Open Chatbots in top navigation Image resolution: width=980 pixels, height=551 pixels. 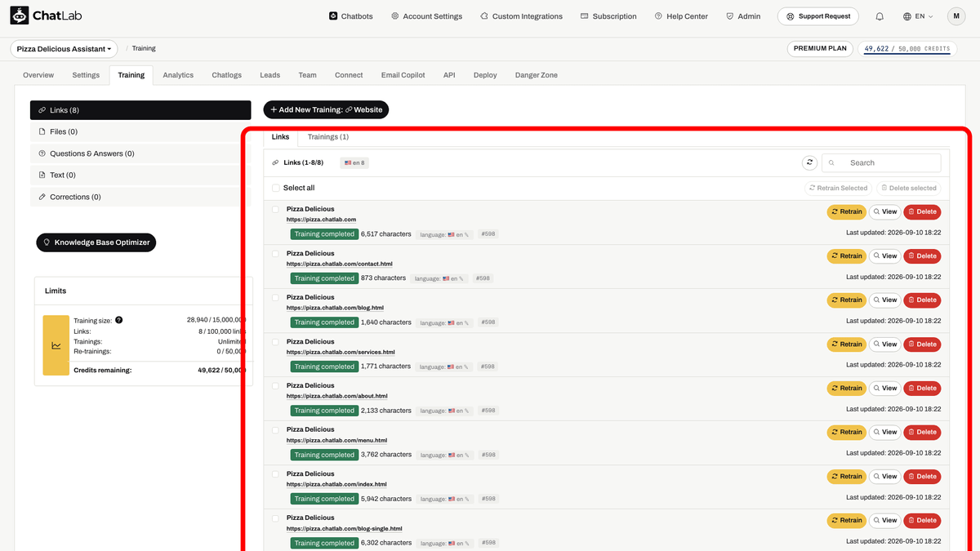point(350,16)
